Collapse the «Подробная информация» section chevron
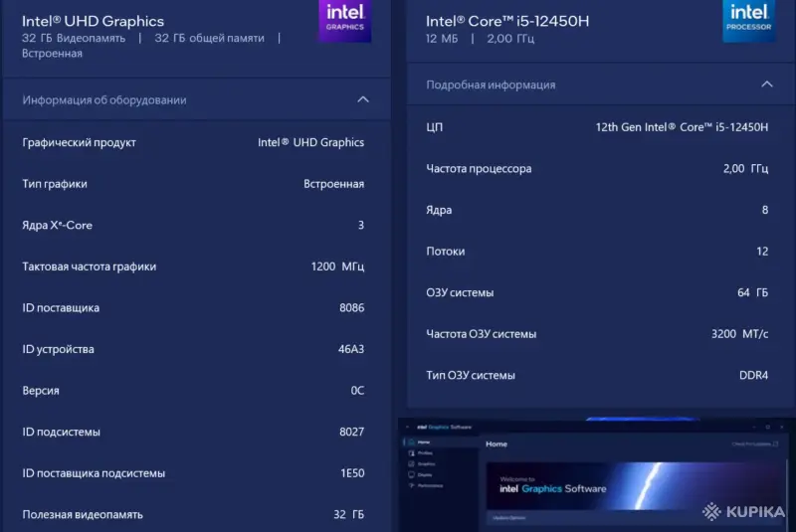This screenshot has height=532, width=796. click(x=767, y=85)
